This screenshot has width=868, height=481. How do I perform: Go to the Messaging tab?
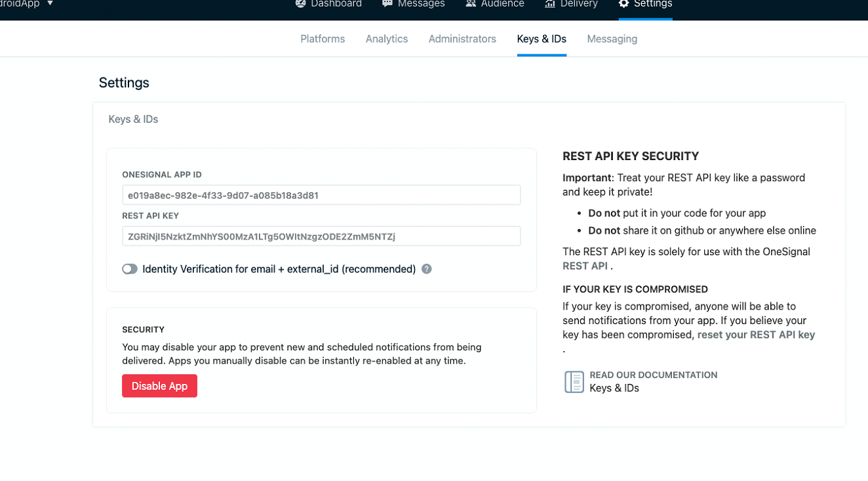point(612,39)
